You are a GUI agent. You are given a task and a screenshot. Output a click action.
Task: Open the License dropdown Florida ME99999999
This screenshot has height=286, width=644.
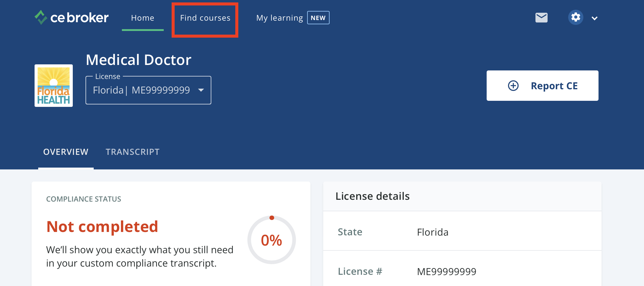tap(148, 90)
